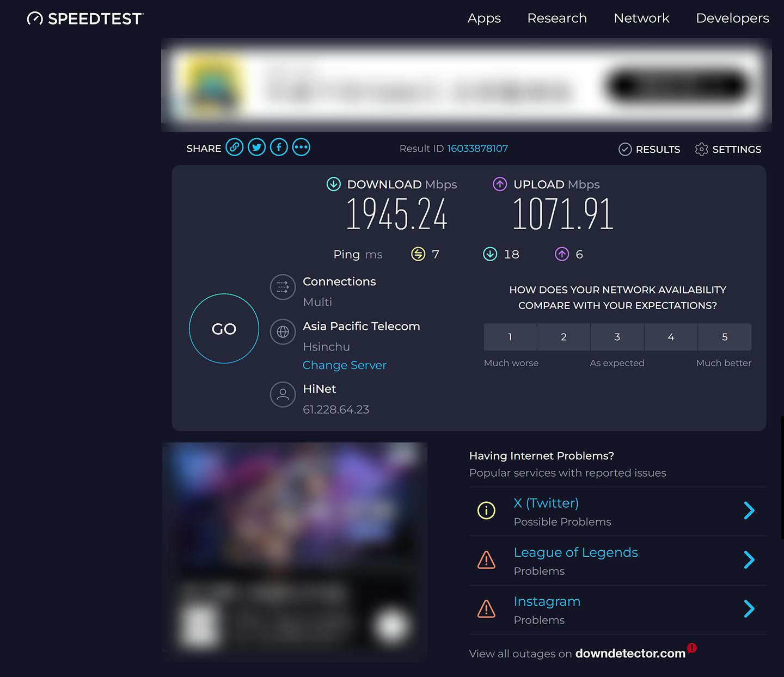Click the page scrollbar thumb
The image size is (784, 677).
click(782, 478)
